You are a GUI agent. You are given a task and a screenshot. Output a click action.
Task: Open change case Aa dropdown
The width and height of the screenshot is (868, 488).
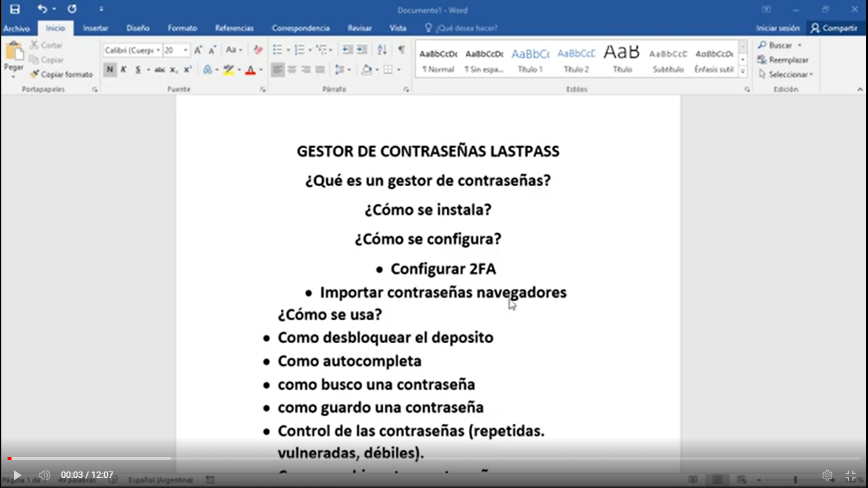(233, 50)
